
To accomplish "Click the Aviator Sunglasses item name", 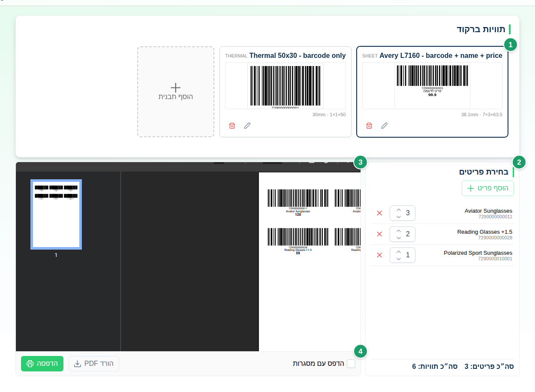I will (488, 211).
